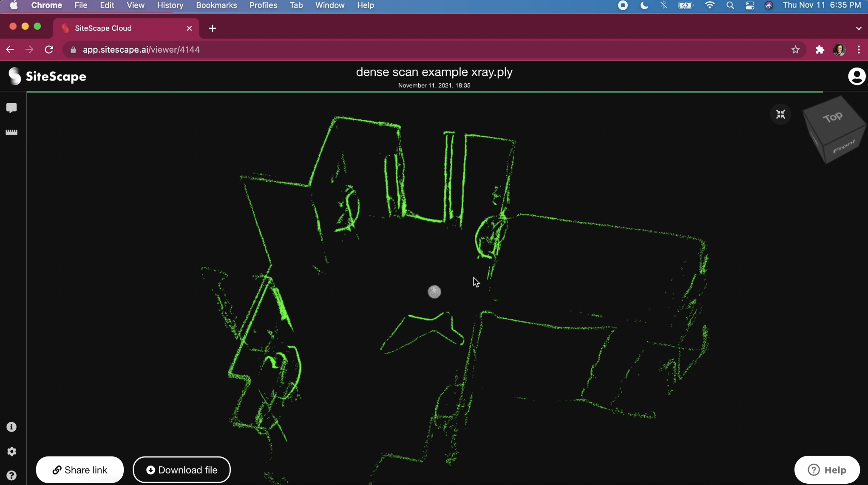Click the question mark sidebar icon

(x=11, y=476)
